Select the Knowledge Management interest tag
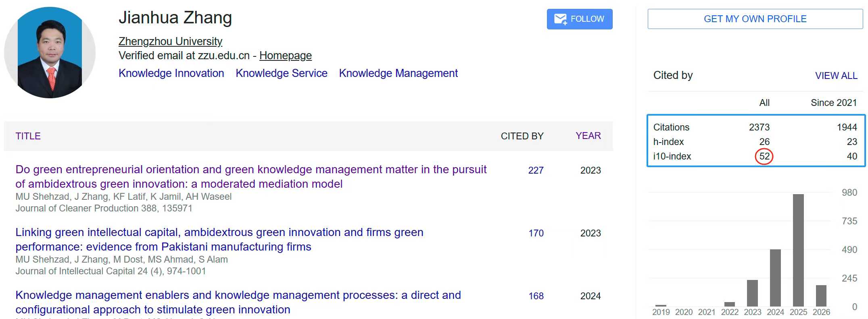 pos(398,73)
